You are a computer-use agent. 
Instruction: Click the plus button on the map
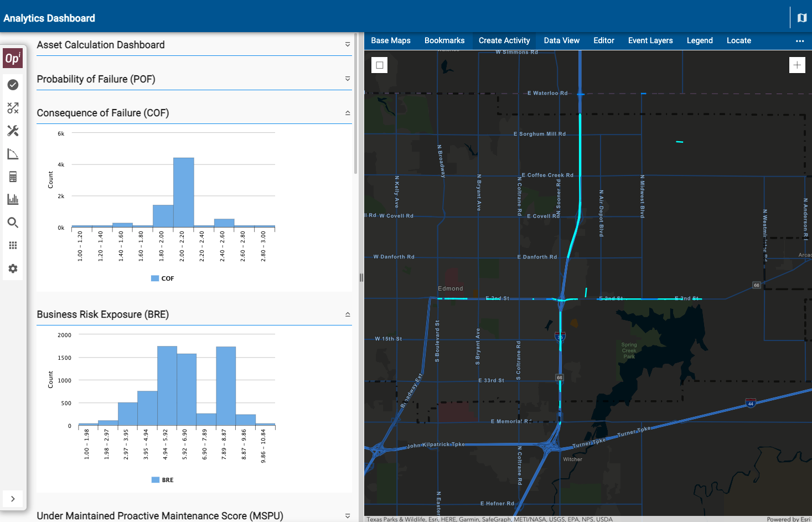point(797,65)
